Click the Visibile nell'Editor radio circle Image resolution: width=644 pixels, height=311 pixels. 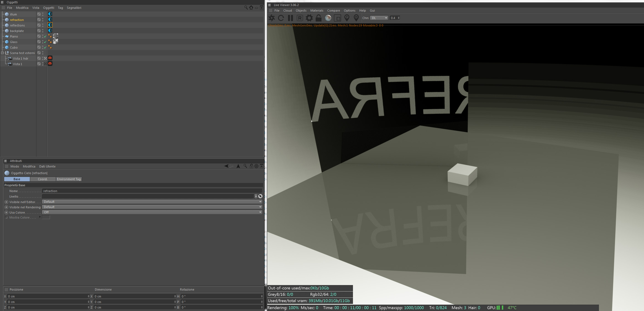(x=6, y=202)
